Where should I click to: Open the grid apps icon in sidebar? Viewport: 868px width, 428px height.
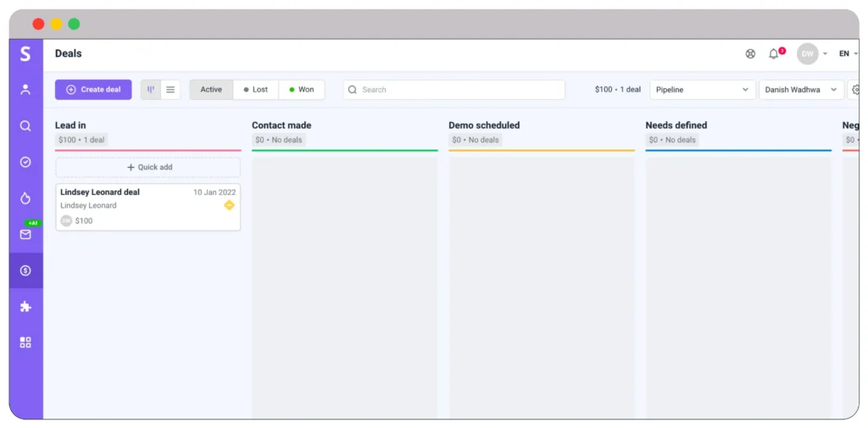coord(25,342)
